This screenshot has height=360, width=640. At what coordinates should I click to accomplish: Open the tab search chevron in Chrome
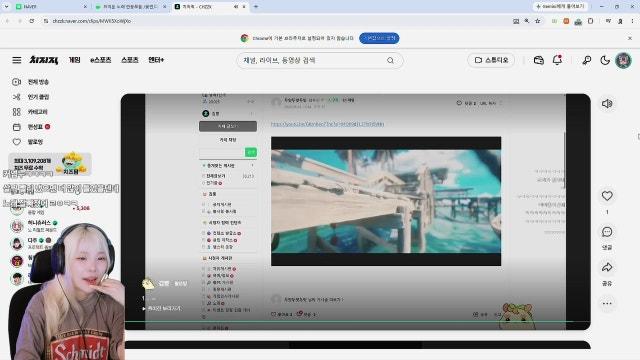coord(6,7)
